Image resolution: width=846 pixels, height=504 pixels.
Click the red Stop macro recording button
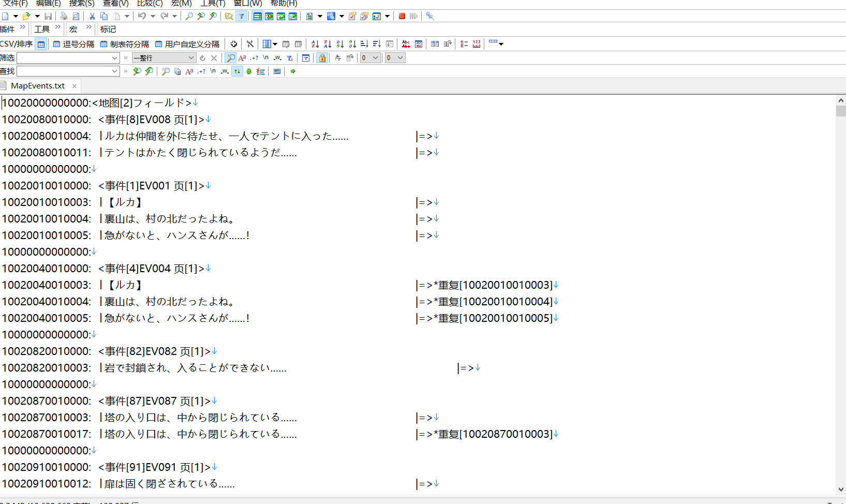[402, 16]
